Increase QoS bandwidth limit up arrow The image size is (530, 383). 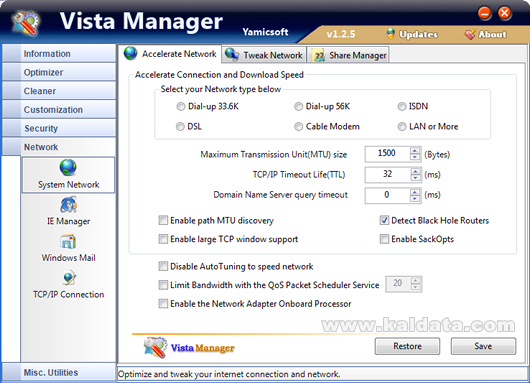[x=416, y=280]
